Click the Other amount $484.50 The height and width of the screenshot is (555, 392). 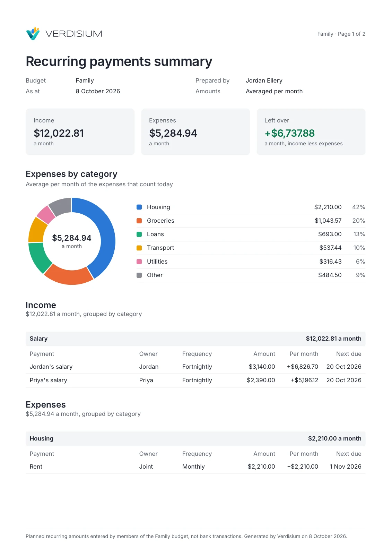click(330, 275)
